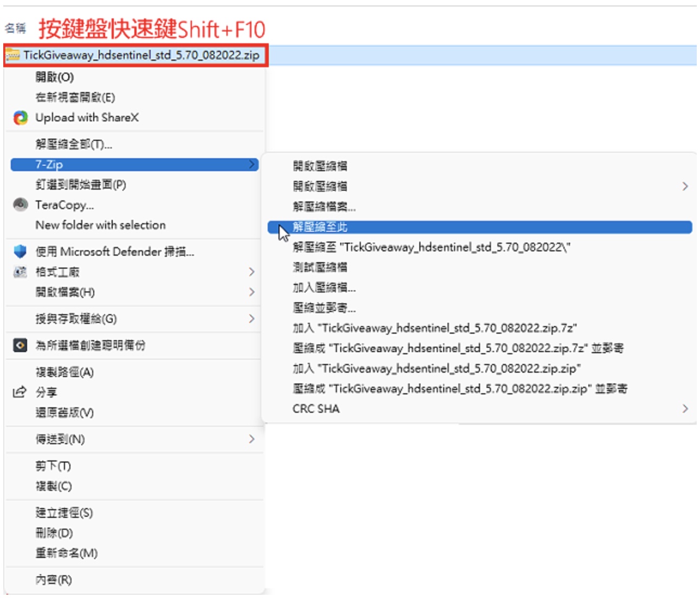This screenshot has width=700, height=598.
Task: Expand the 授與存取權給(G) submenu arrow
Action: [x=252, y=318]
